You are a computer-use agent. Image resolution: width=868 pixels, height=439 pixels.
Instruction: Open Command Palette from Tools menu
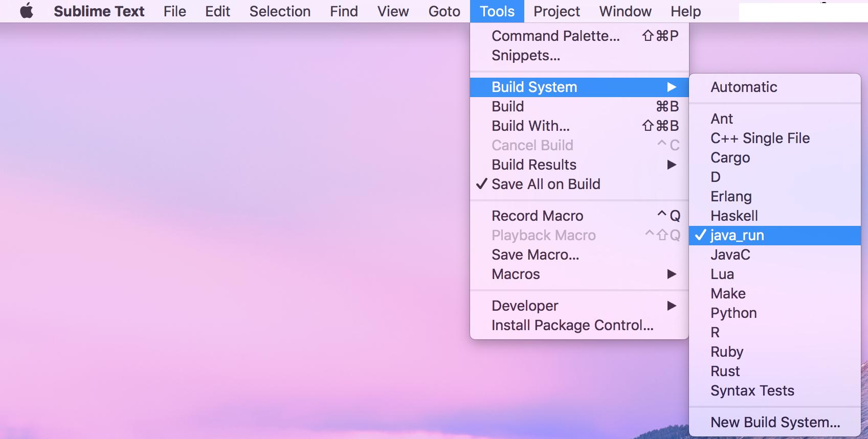coord(555,36)
